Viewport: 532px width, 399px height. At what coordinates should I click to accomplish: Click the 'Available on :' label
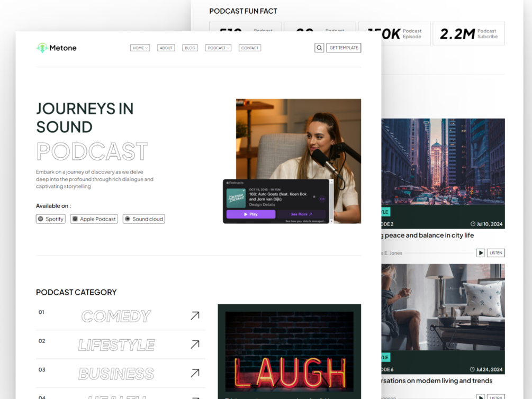53,206
